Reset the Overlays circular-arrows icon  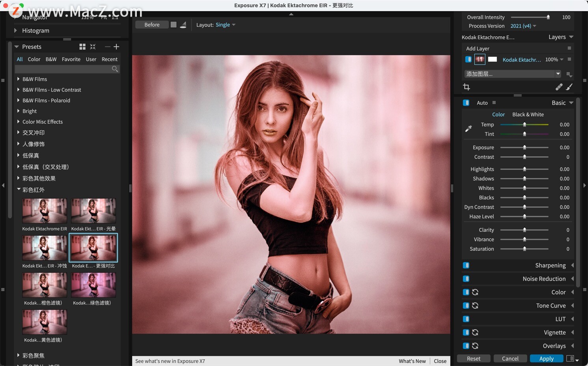point(475,346)
